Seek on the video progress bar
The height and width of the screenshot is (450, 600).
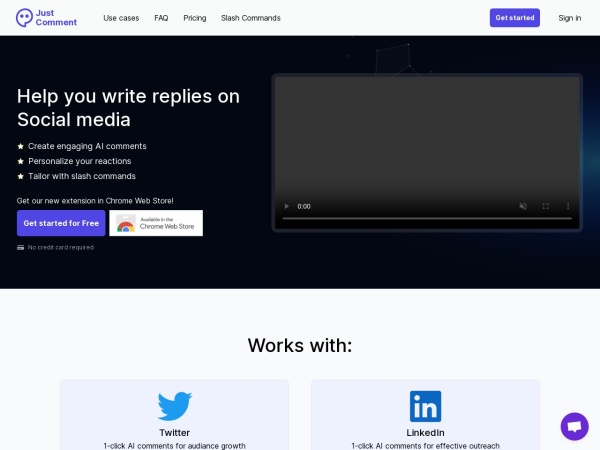427,218
